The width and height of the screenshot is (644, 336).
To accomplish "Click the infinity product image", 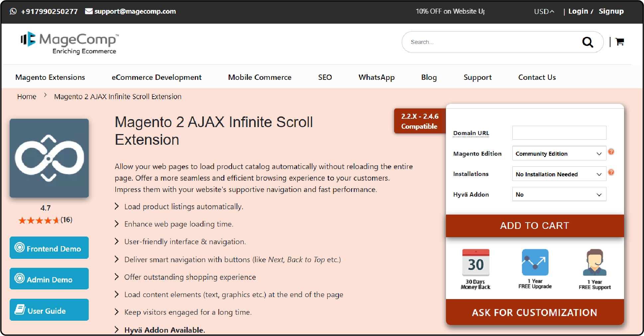I will [x=49, y=158].
